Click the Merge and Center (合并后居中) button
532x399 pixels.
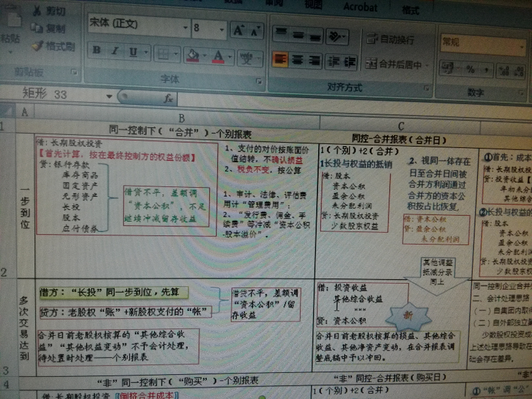398,65
